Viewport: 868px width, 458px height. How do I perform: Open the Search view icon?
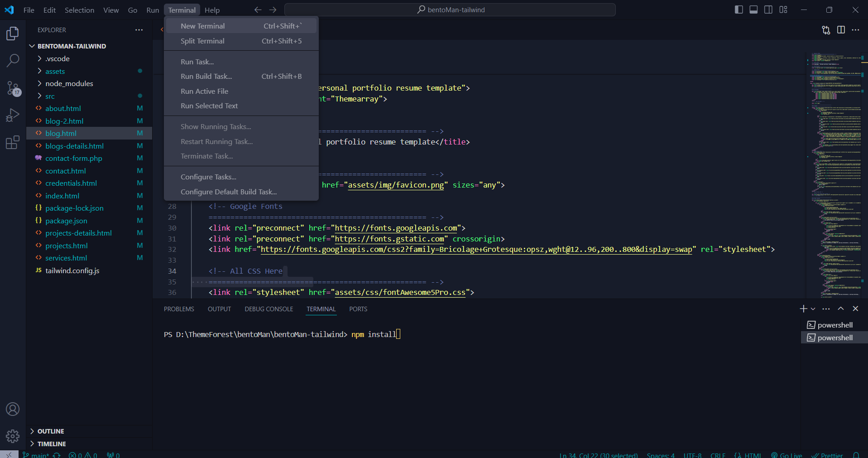tap(13, 60)
